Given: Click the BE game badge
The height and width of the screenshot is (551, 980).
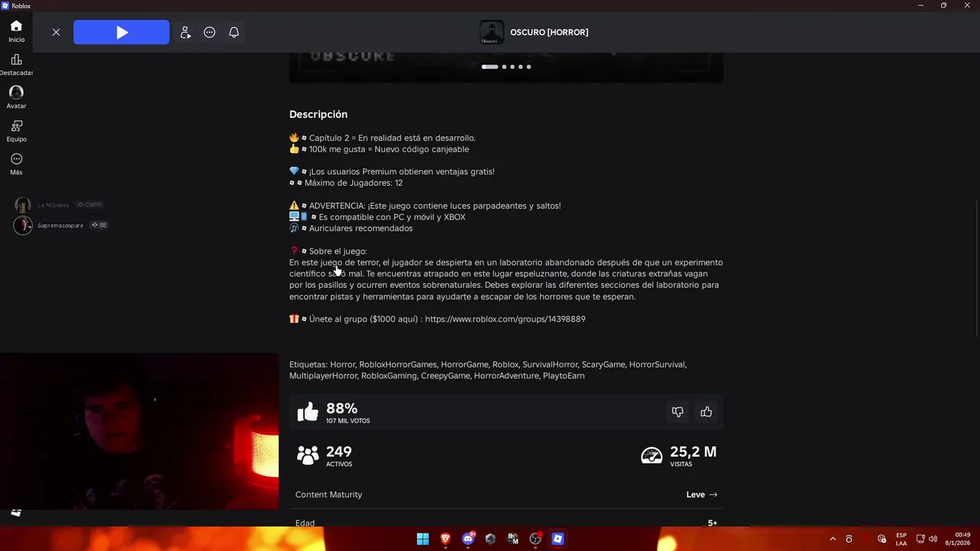Looking at the screenshot, I should tap(100, 225).
